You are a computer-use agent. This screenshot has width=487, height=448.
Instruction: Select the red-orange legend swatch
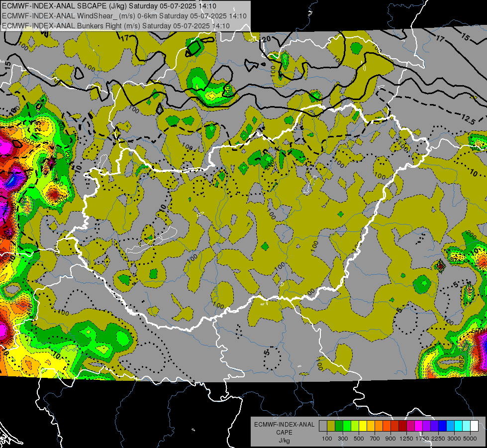click(x=387, y=426)
